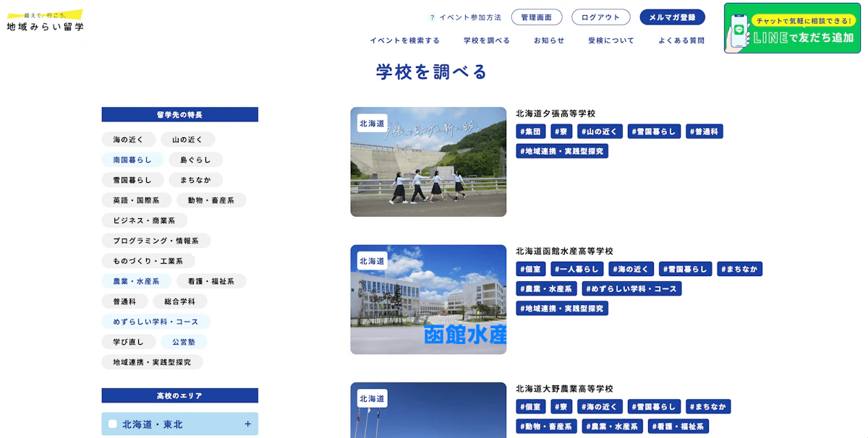
Task: Open the 函館水産 school building thumbnail
Action: pyautogui.click(x=428, y=299)
